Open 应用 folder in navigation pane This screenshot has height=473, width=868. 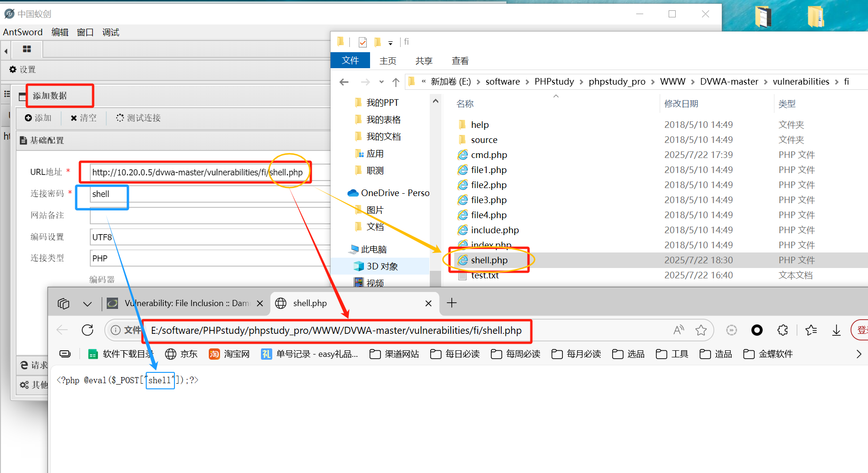(x=375, y=153)
